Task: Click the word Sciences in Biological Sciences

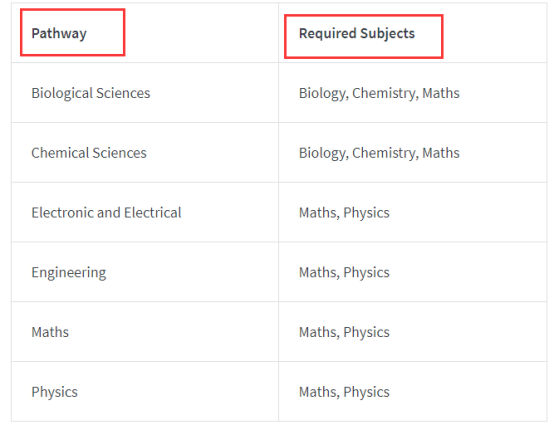Action: click(x=123, y=93)
